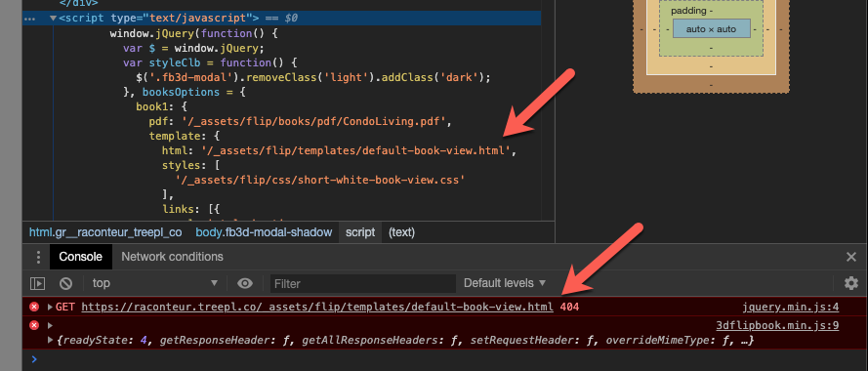Open the jquery.min.js:4 source link

(791, 307)
